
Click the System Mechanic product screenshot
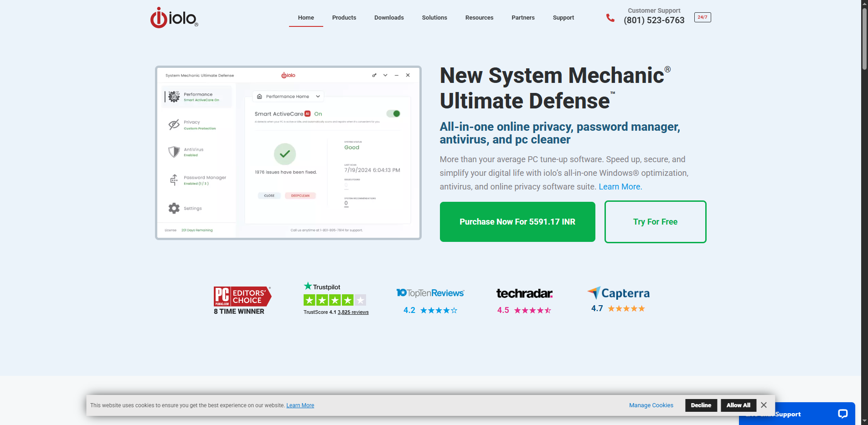(x=288, y=153)
